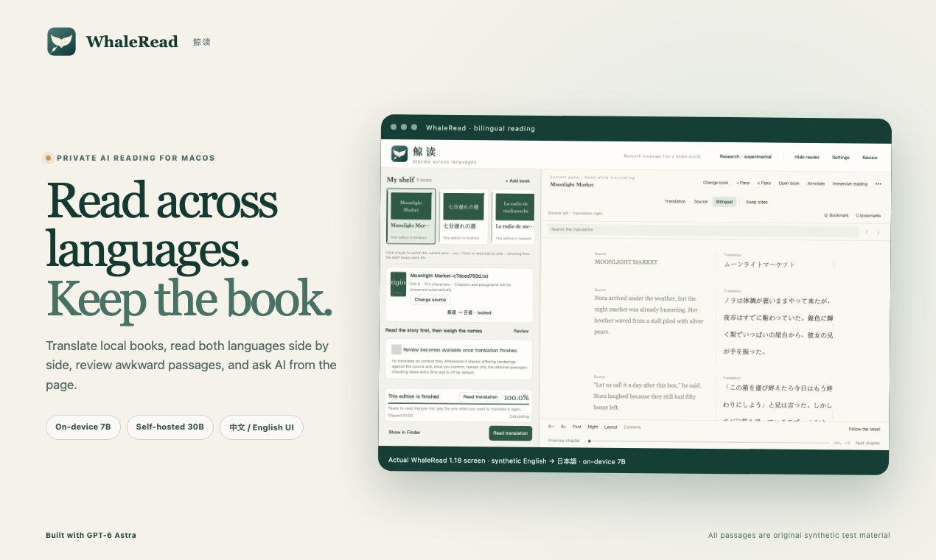Image resolution: width=936 pixels, height=560 pixels.
Task: Switch to the Source view tab
Action: 701,201
